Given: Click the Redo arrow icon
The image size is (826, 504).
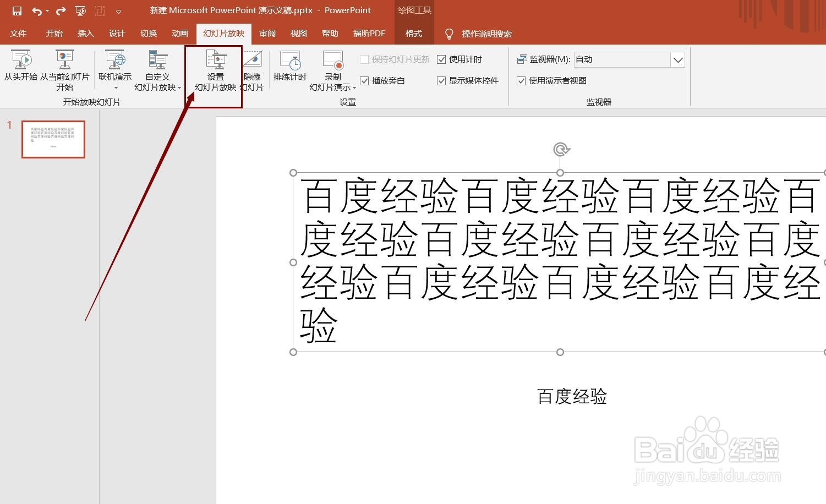Looking at the screenshot, I should [61, 10].
